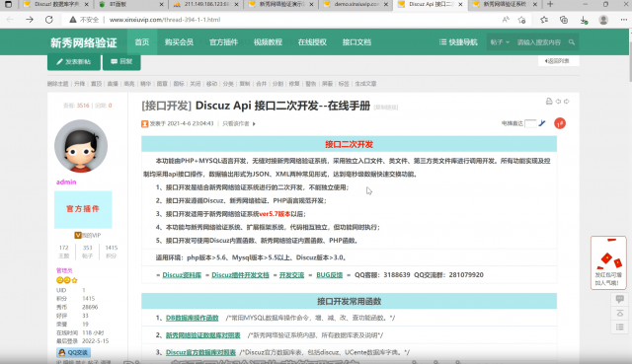Click the 新秀网络验证 site logo
The width and height of the screenshot is (632, 364).
83,42
